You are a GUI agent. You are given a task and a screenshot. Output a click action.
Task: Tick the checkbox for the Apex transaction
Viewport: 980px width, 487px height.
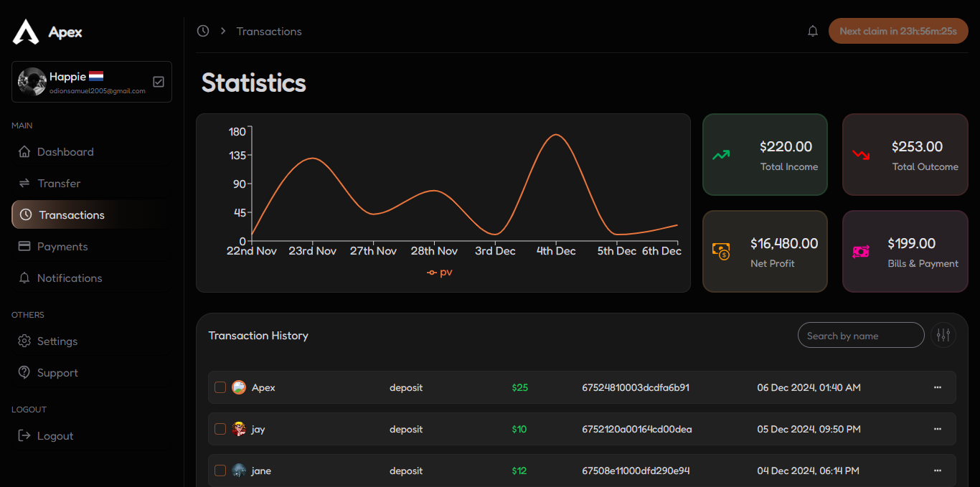[220, 387]
